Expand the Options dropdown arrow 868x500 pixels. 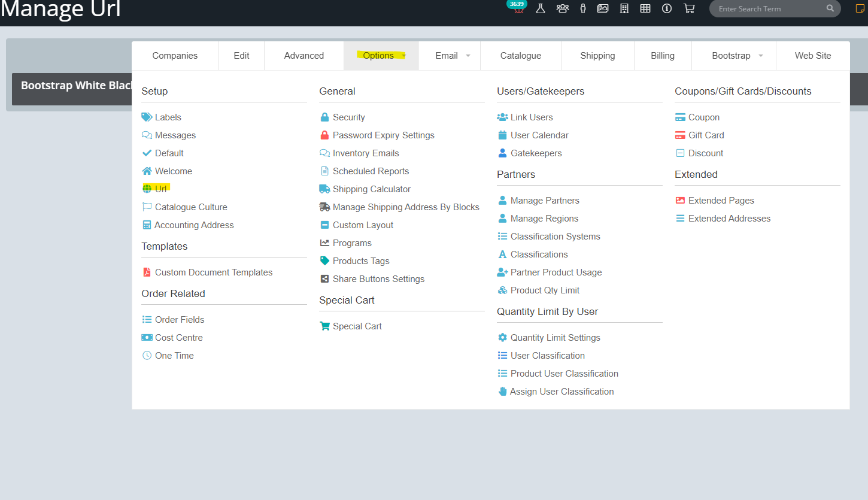coord(404,56)
